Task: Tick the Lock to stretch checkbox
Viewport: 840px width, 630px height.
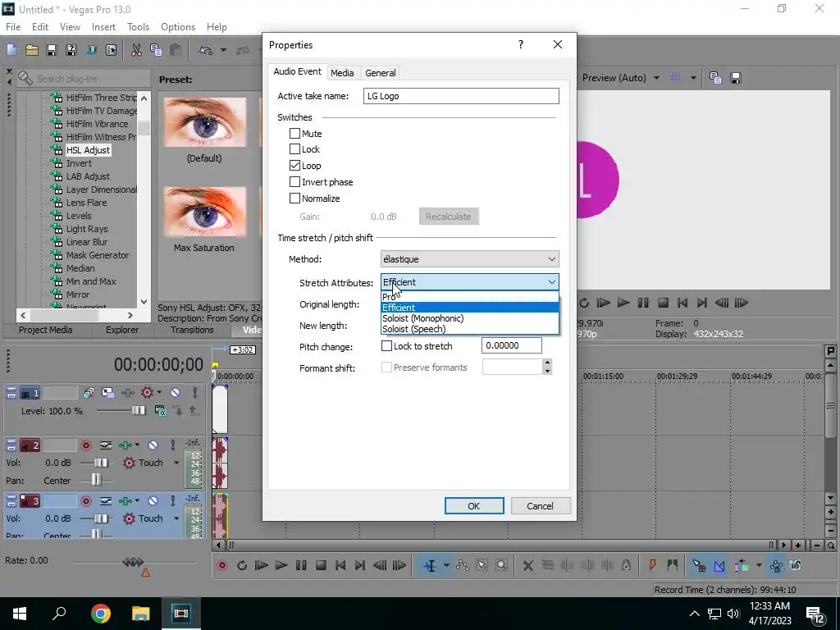Action: click(x=386, y=346)
